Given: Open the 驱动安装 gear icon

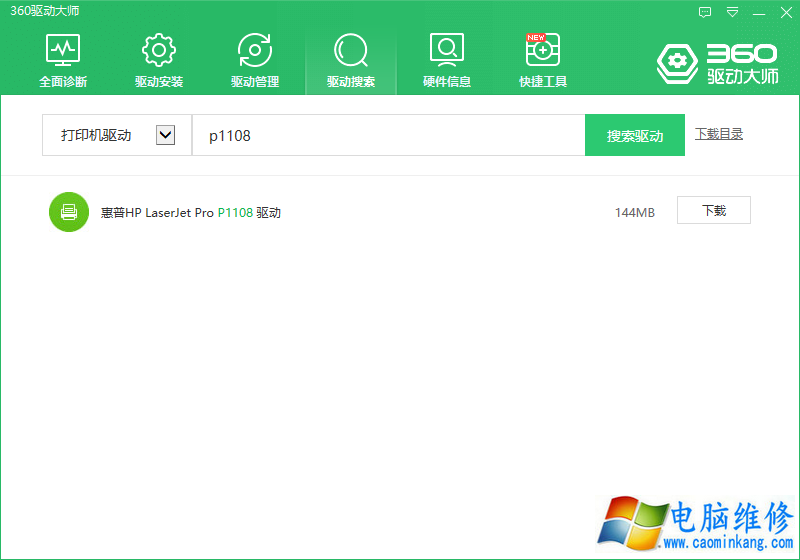Looking at the screenshot, I should [x=159, y=50].
